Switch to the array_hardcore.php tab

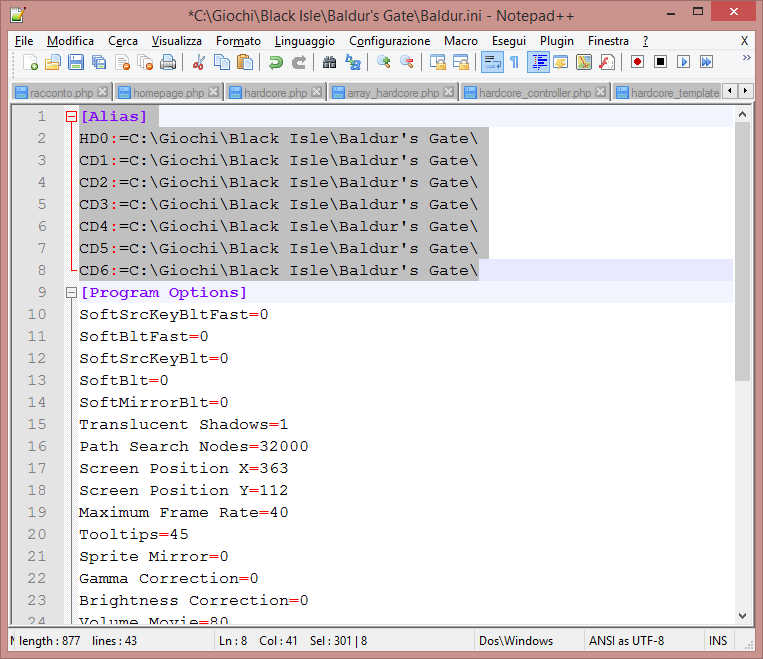coord(393,92)
